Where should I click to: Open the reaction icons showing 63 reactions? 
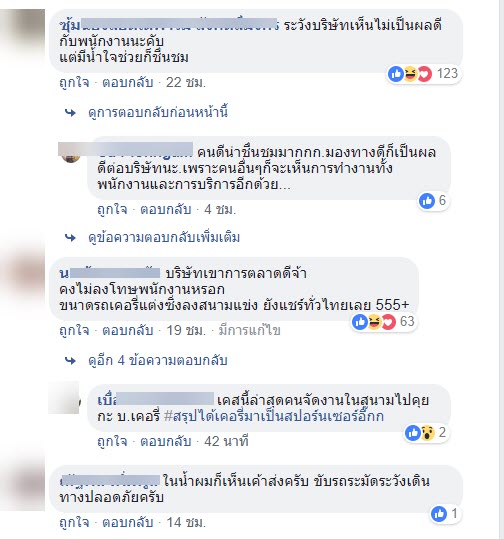coord(384,322)
